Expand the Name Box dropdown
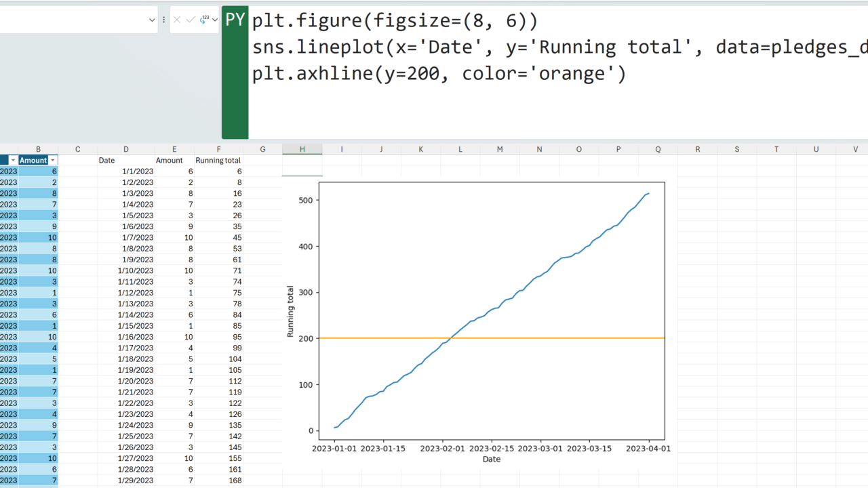The image size is (868, 488). [152, 20]
